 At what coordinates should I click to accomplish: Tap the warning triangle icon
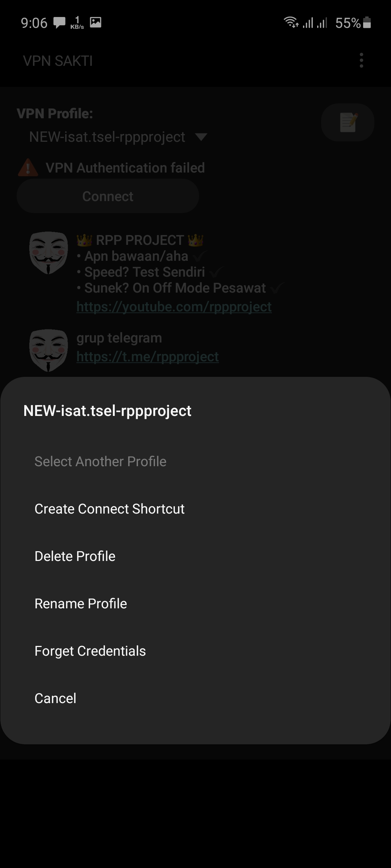[28, 168]
